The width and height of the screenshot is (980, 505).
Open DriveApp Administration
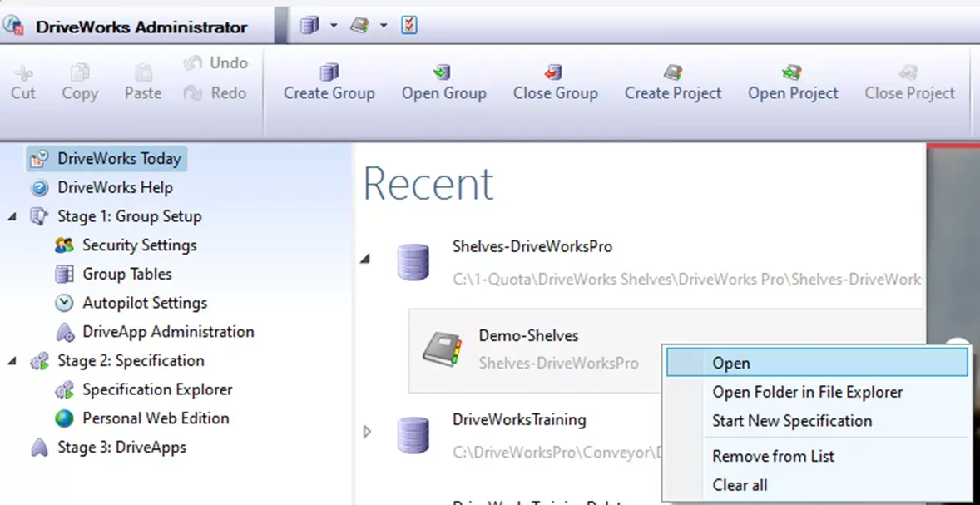point(168,332)
